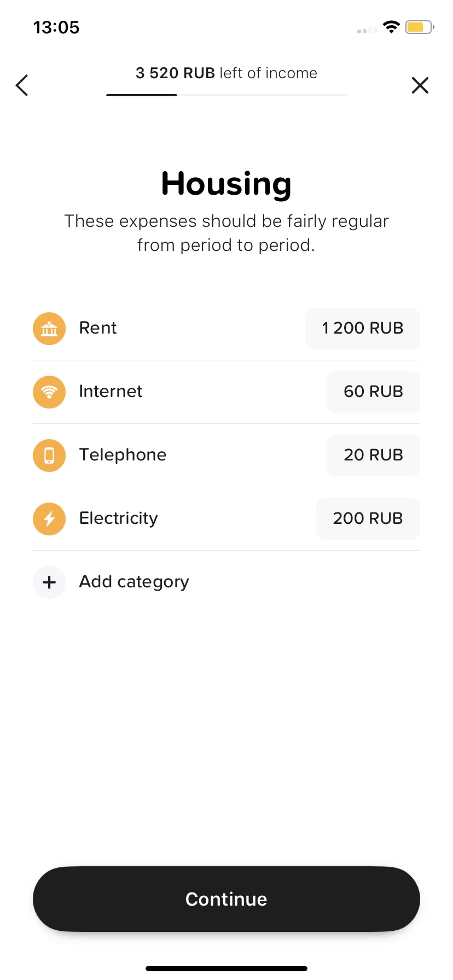Tap the Continue button
This screenshot has height=980, width=453.
pos(226,899)
